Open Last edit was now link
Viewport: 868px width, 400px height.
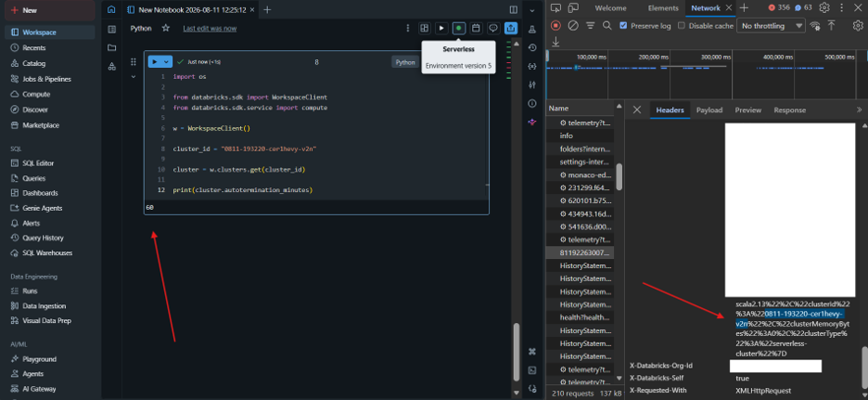tap(210, 28)
